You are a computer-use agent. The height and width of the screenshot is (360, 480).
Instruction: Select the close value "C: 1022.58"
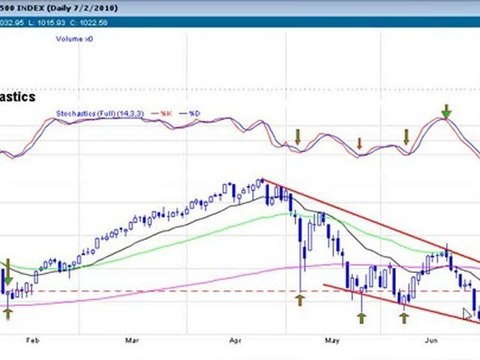(x=89, y=23)
